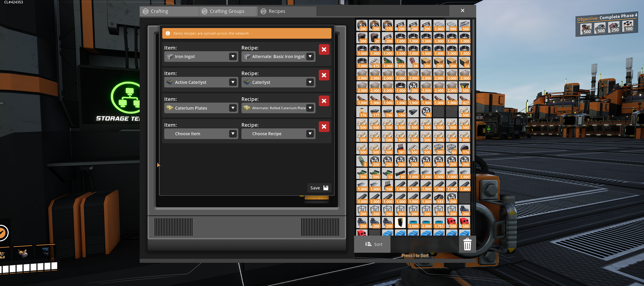Pick the black tube stack of 80
This screenshot has width=644, height=286.
click(x=401, y=174)
